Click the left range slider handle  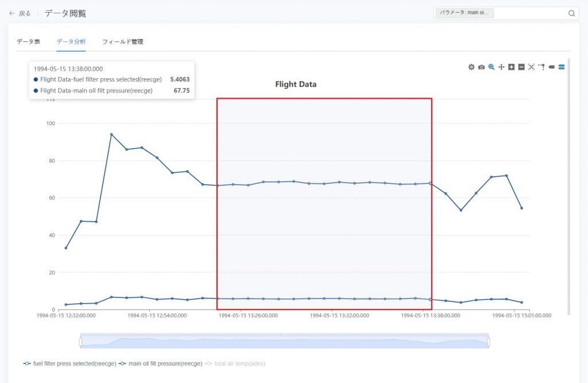tap(81, 342)
